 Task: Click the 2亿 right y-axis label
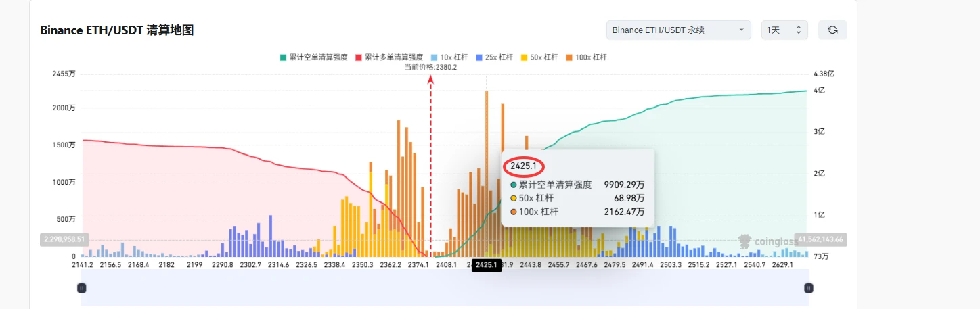click(820, 174)
